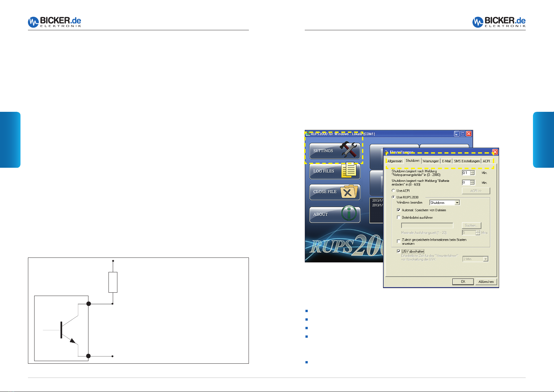The height and width of the screenshot is (392, 554).
Task: Click the 'Maximale Ausführungszeit (1 - 20)' label
Action: pyautogui.click(x=424, y=233)
